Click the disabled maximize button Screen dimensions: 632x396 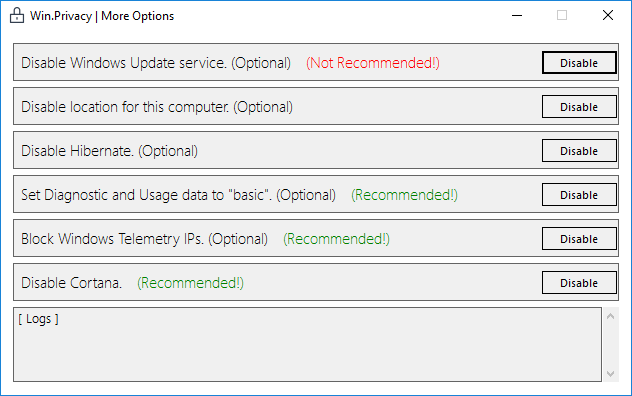pos(562,16)
